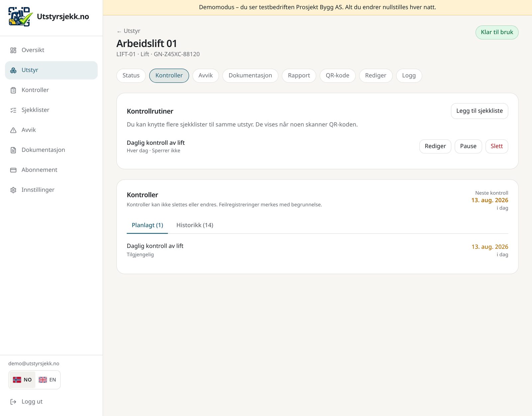Click the Abonnement card icon
This screenshot has width=532, height=416.
point(13,170)
